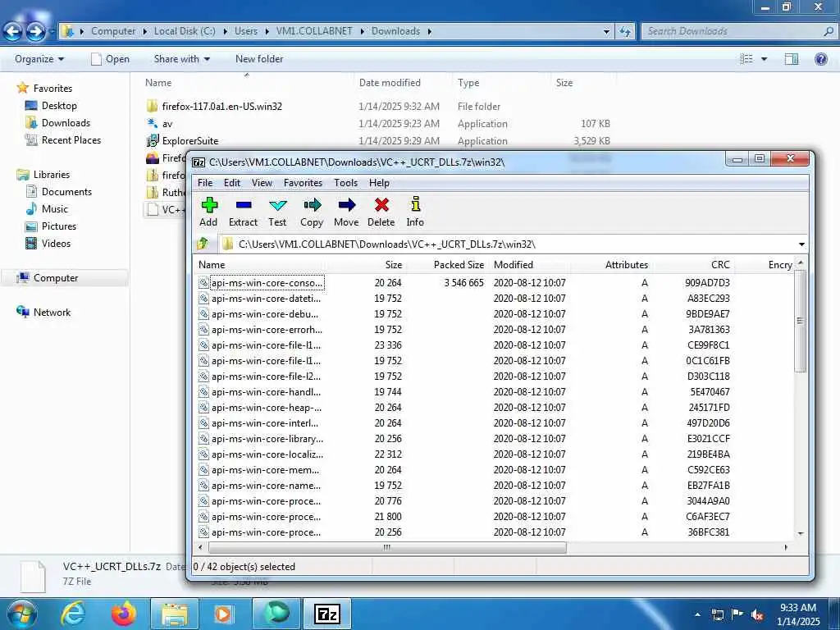Click the Explorer Forward navigation button

click(x=35, y=32)
